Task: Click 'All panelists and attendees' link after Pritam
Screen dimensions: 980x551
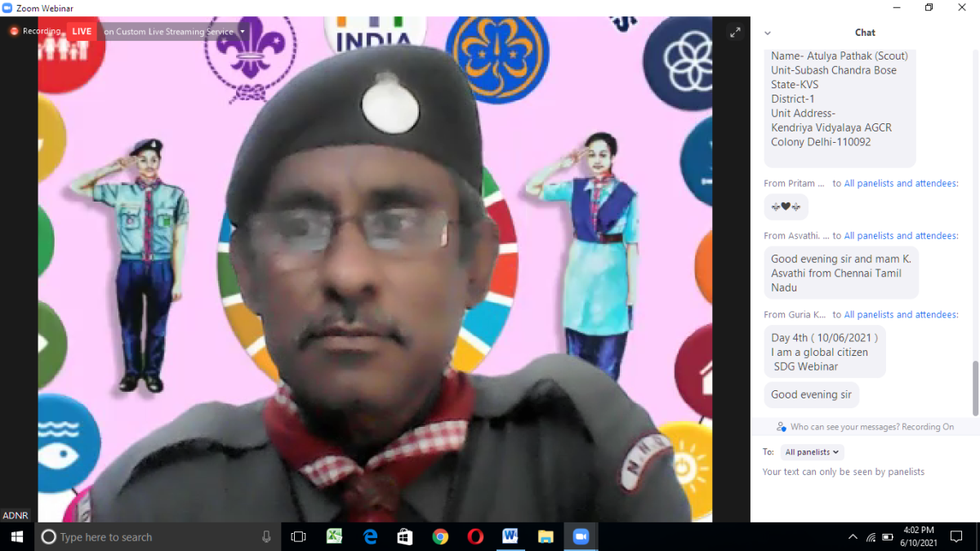Action: tap(901, 184)
